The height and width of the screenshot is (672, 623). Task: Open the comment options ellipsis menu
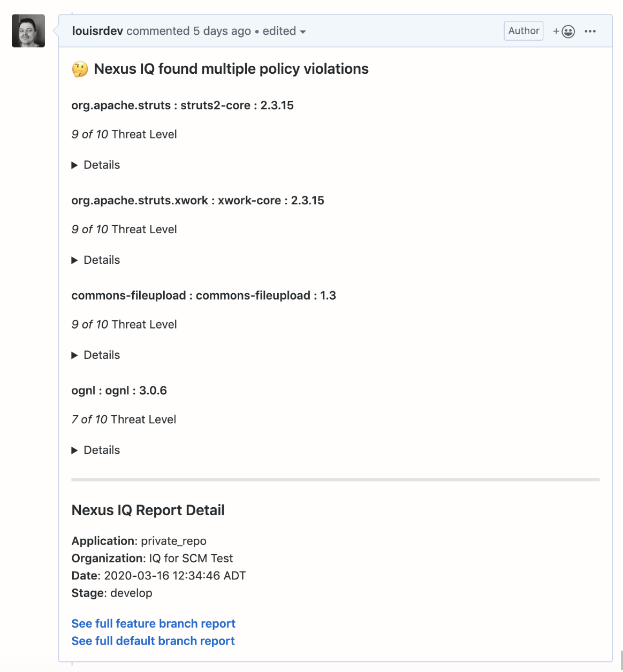pyautogui.click(x=590, y=32)
